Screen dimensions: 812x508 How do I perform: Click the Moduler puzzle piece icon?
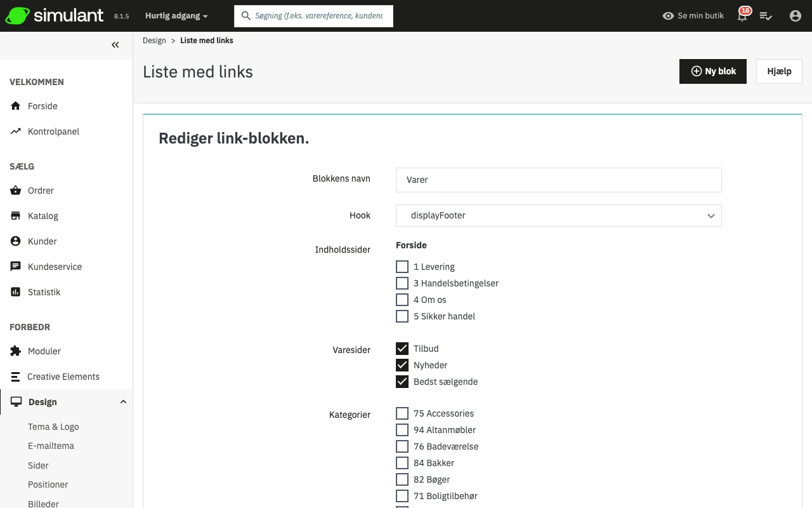tap(16, 351)
